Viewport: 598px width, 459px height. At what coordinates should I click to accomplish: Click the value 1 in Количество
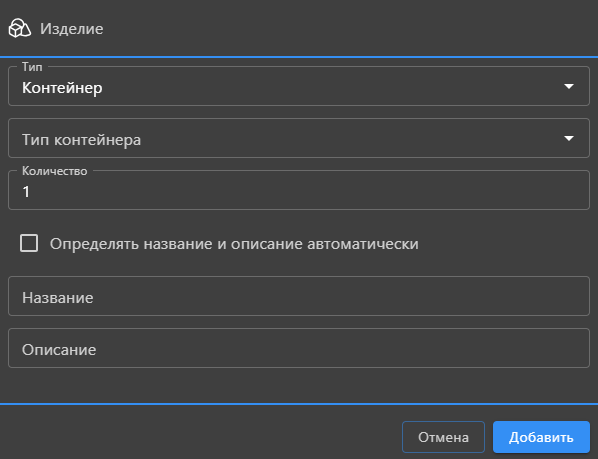point(26,191)
